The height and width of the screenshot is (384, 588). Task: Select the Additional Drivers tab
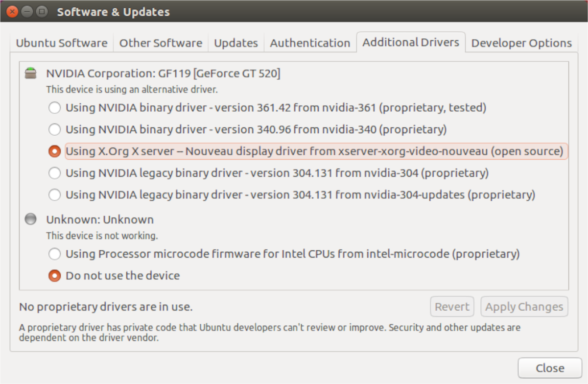(411, 42)
